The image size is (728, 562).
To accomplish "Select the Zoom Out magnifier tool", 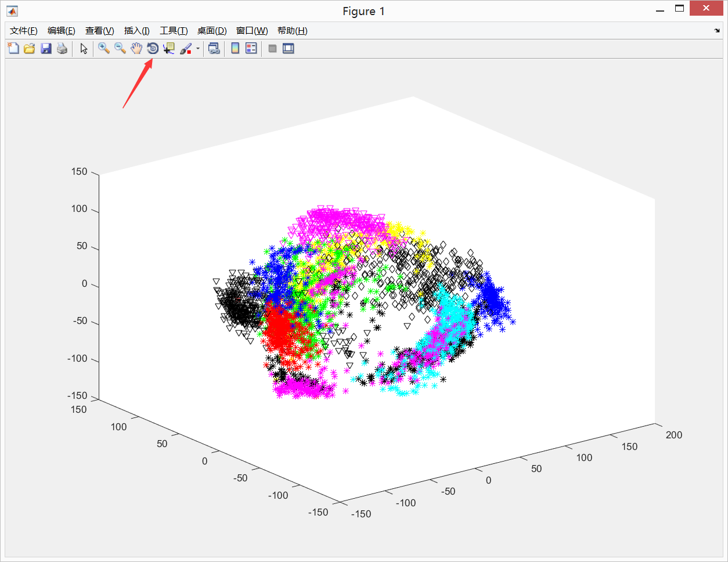I will [120, 49].
